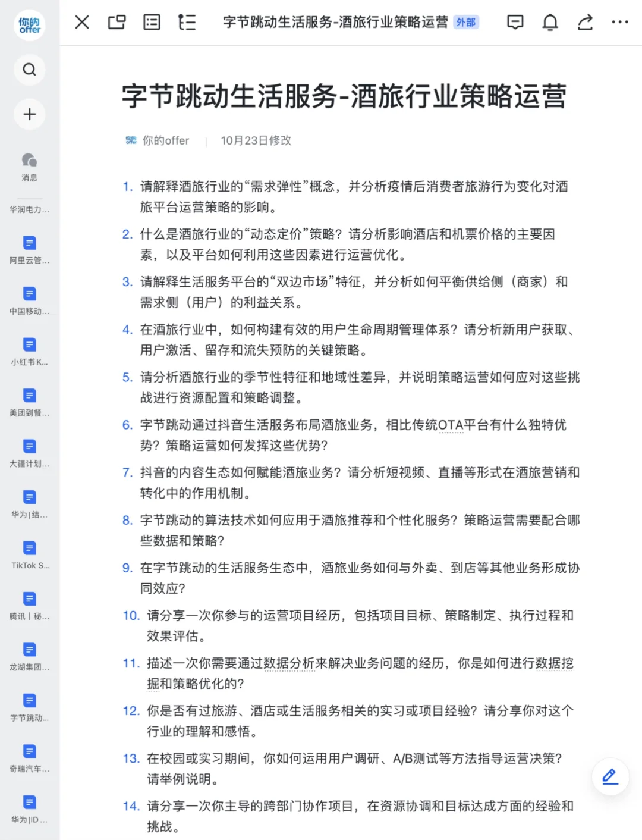Screen dimensions: 642x840
Task: Click the 华润电力… sidebar entry
Action: [30, 209]
